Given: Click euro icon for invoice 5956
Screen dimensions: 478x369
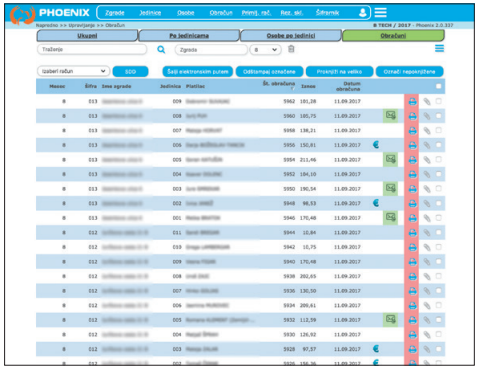Looking at the screenshot, I should click(376, 145).
